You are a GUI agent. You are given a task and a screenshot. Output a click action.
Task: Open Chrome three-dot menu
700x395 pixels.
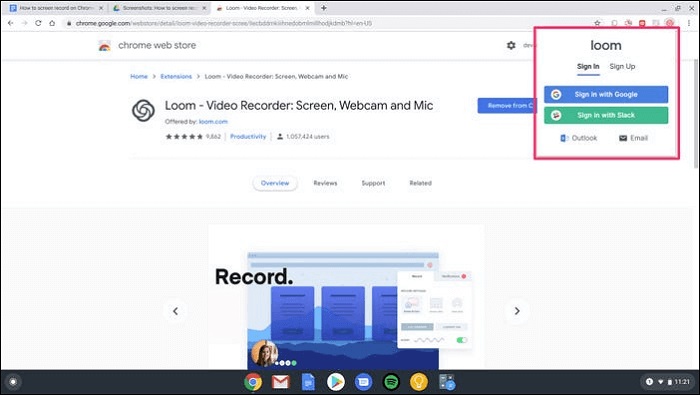click(689, 23)
